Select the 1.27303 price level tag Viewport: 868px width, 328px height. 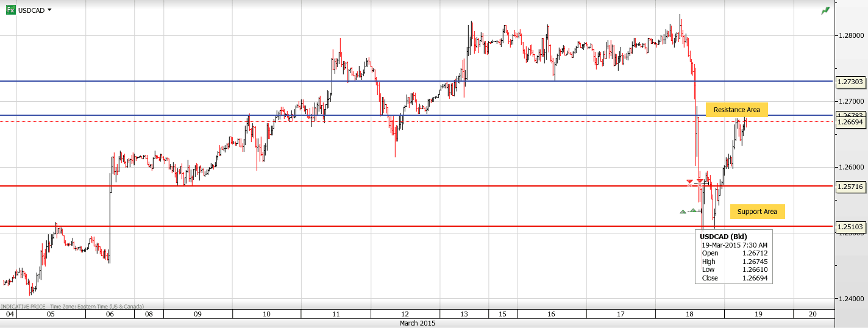point(850,81)
